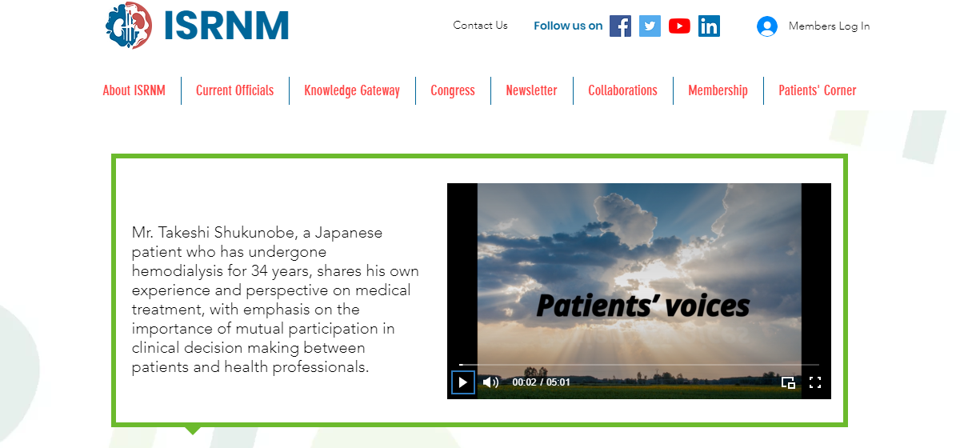Expand the Membership menu item

pyautogui.click(x=718, y=90)
